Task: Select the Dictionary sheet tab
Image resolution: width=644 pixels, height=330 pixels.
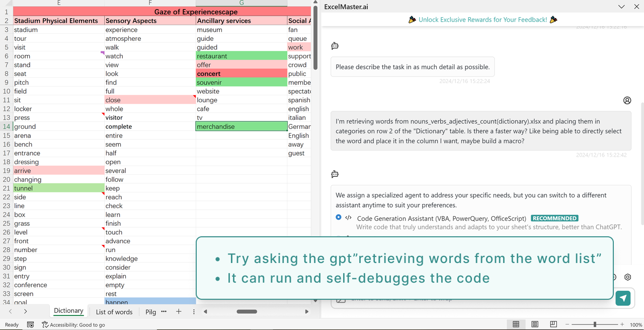Action: 68,311
